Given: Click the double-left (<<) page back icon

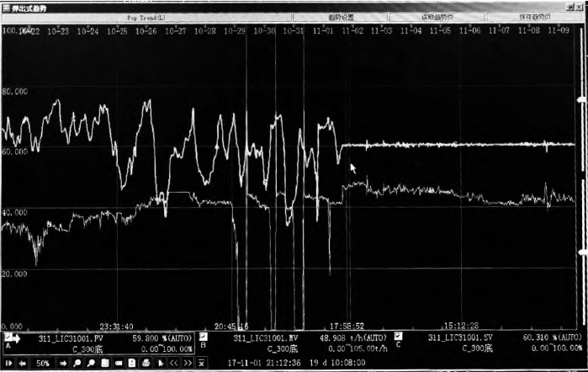Looking at the screenshot, I should [173, 363].
